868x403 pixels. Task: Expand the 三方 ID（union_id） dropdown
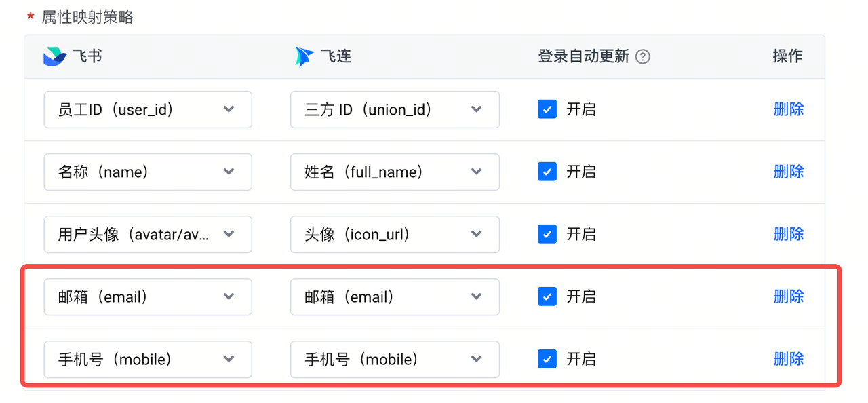(x=395, y=110)
